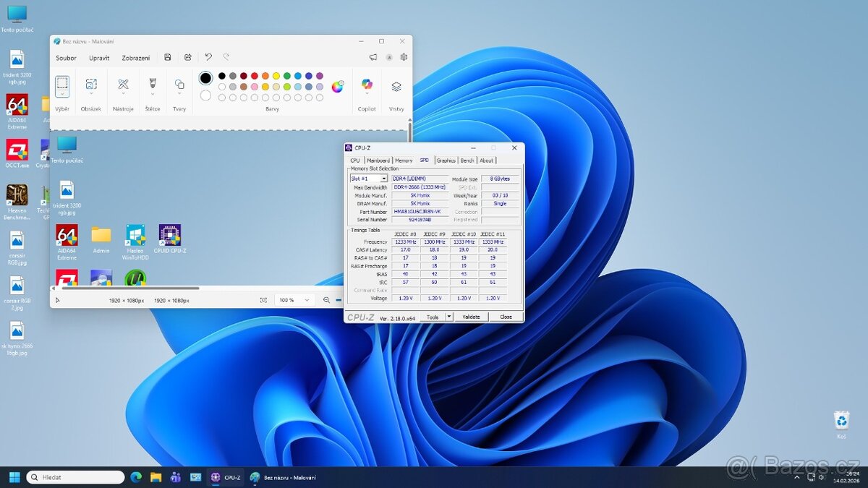Select the white secondary color circle
Image resolution: width=868 pixels, height=488 pixels.
point(206,95)
